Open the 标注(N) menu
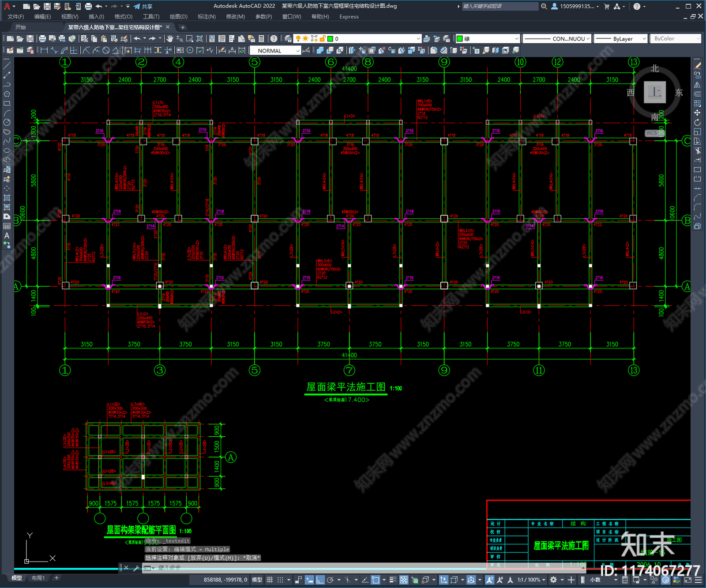 tap(207, 17)
